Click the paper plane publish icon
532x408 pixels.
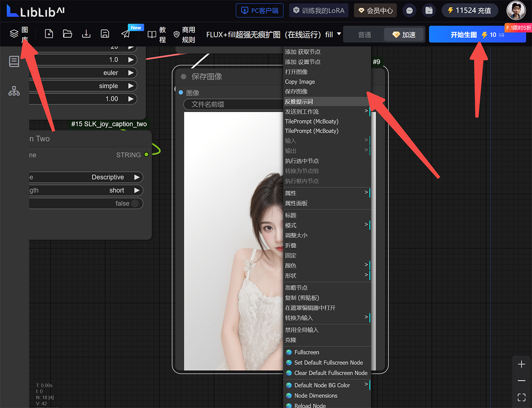(x=126, y=34)
